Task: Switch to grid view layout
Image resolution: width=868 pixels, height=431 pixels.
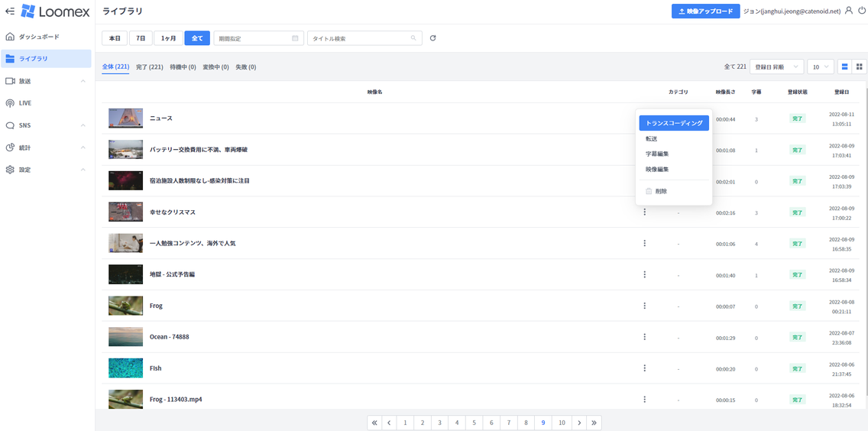Action: [x=860, y=67]
